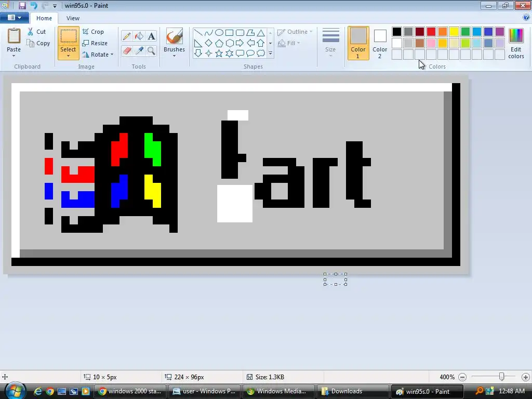The image size is (532, 399).
Task: Select the Color picker eyedropper tool
Action: (x=139, y=50)
